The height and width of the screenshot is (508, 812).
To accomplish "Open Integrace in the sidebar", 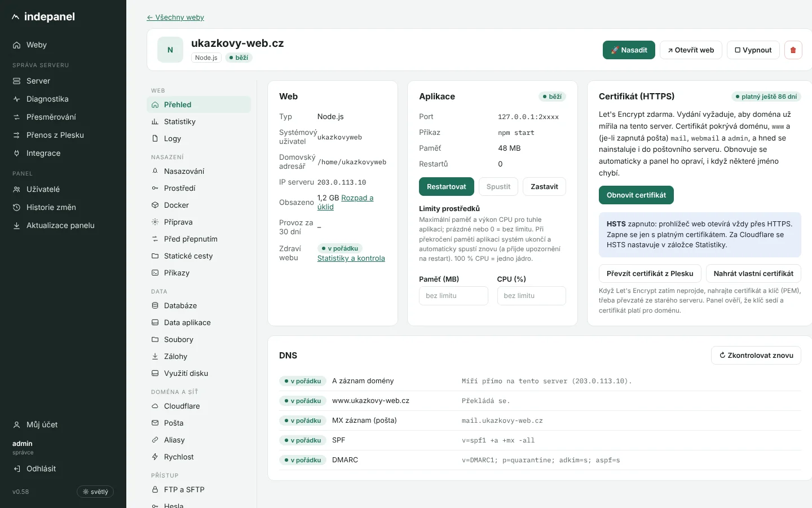I will click(63, 153).
